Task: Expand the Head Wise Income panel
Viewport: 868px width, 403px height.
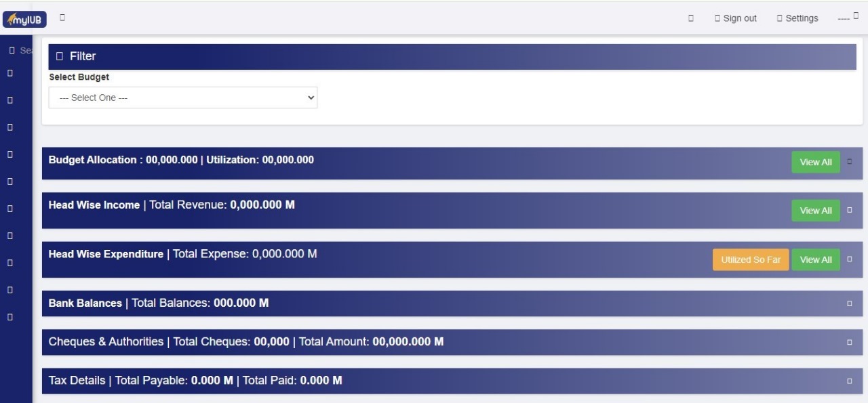Action: pos(850,211)
